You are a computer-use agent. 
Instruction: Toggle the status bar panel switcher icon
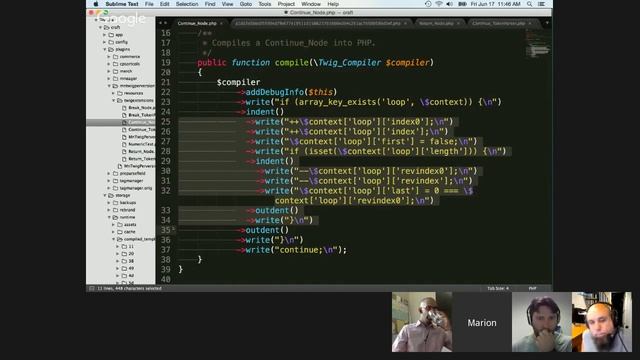92,288
